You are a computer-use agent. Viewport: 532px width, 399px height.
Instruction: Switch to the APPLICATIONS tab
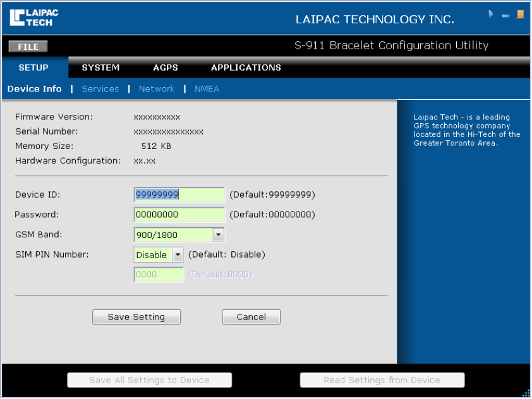click(246, 68)
